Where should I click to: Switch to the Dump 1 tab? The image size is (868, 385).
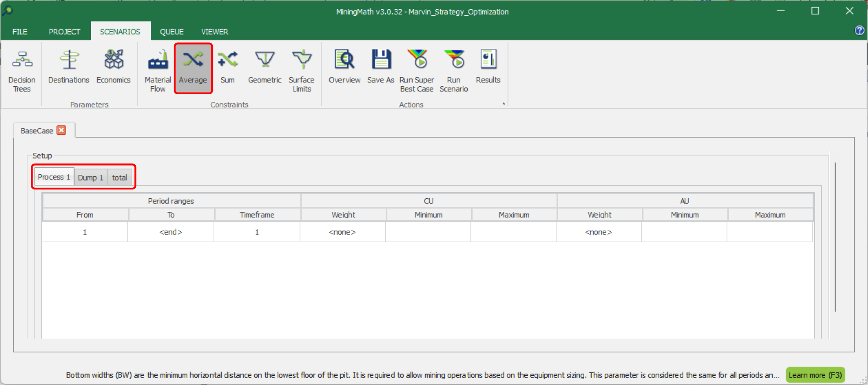coord(90,178)
